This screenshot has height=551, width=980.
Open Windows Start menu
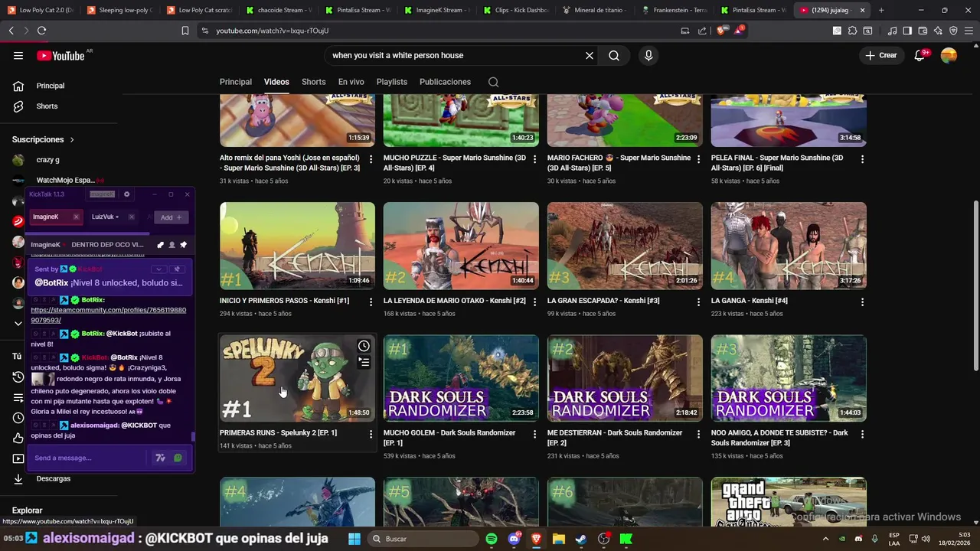point(354,539)
